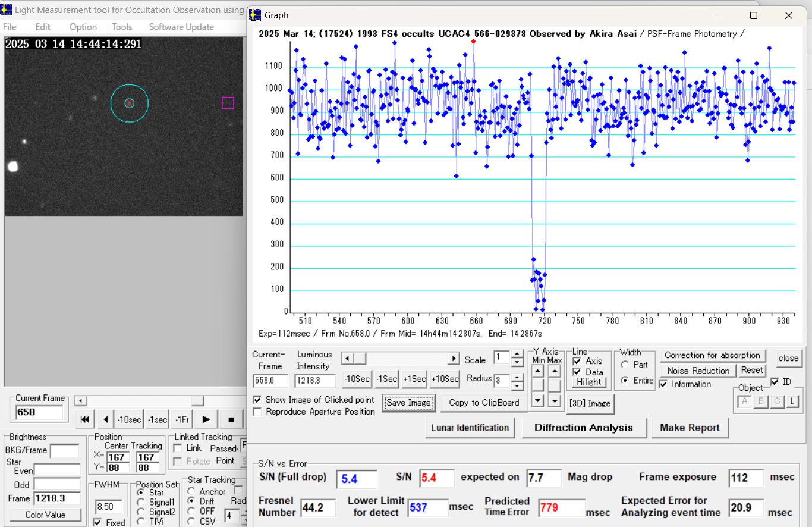Uncheck Show Image of Clicked point
Viewport: 812px width, 527px height.
click(x=257, y=400)
